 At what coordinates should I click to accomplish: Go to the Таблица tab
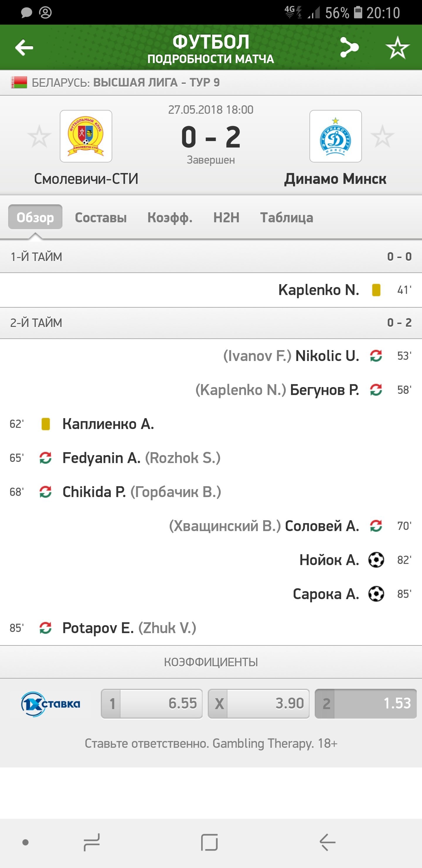(287, 218)
